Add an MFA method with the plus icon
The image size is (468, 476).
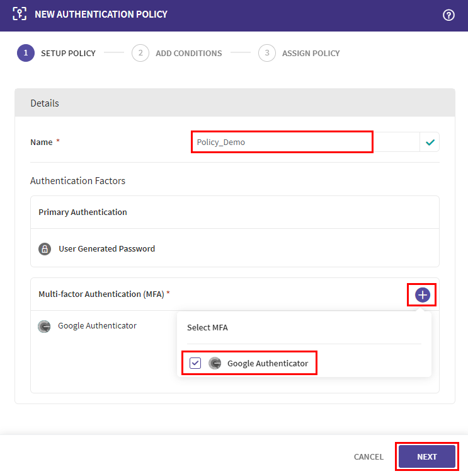click(422, 294)
